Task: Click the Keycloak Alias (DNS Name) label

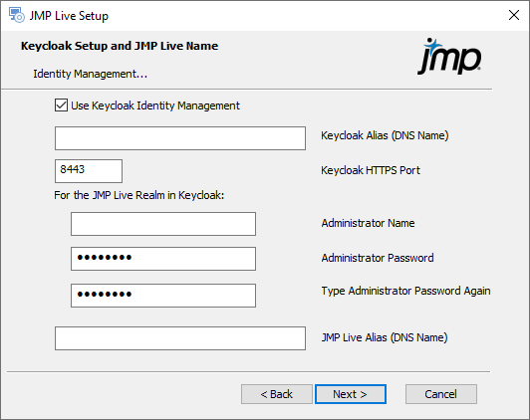Action: coord(385,135)
